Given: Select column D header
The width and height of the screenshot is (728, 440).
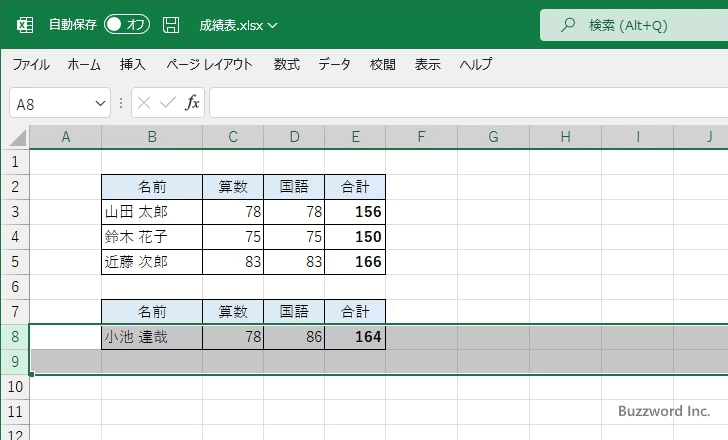Looking at the screenshot, I should [294, 137].
